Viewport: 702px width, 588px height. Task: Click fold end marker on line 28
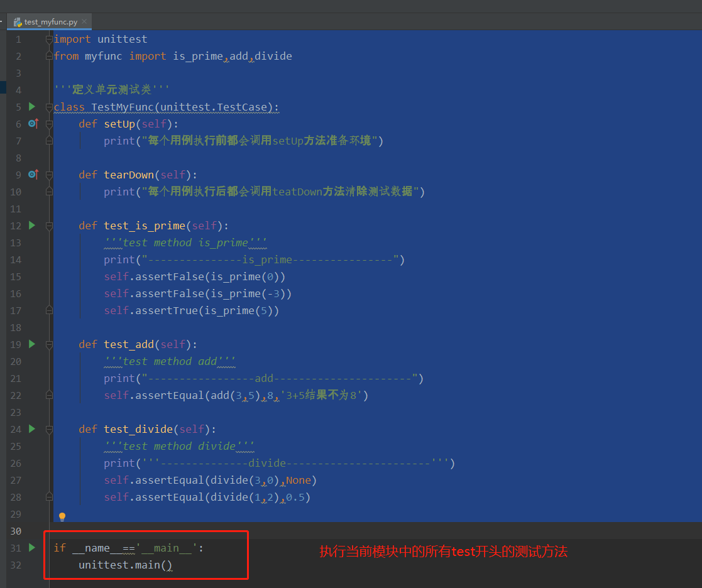(49, 497)
